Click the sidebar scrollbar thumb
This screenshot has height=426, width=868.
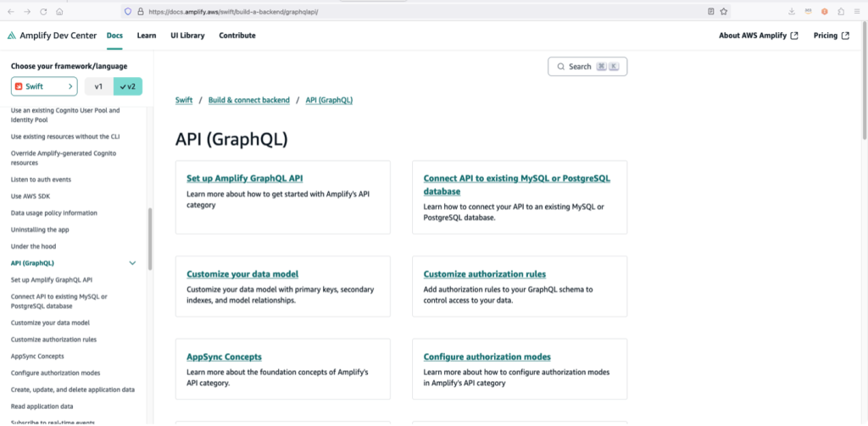150,239
